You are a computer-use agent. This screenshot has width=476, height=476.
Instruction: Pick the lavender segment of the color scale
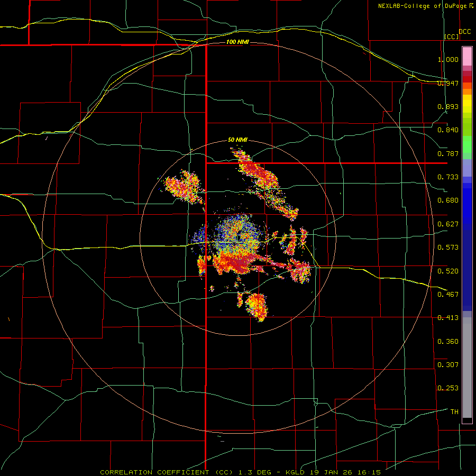pos(467,168)
